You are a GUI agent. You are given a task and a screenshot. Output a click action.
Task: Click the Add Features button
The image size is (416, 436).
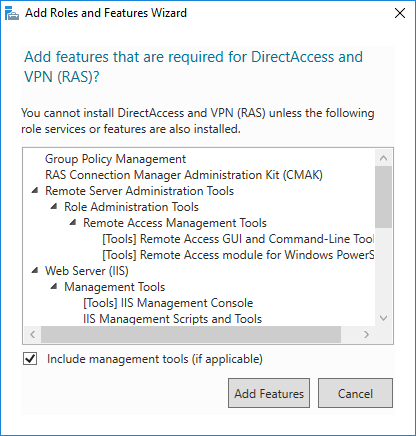tap(269, 393)
